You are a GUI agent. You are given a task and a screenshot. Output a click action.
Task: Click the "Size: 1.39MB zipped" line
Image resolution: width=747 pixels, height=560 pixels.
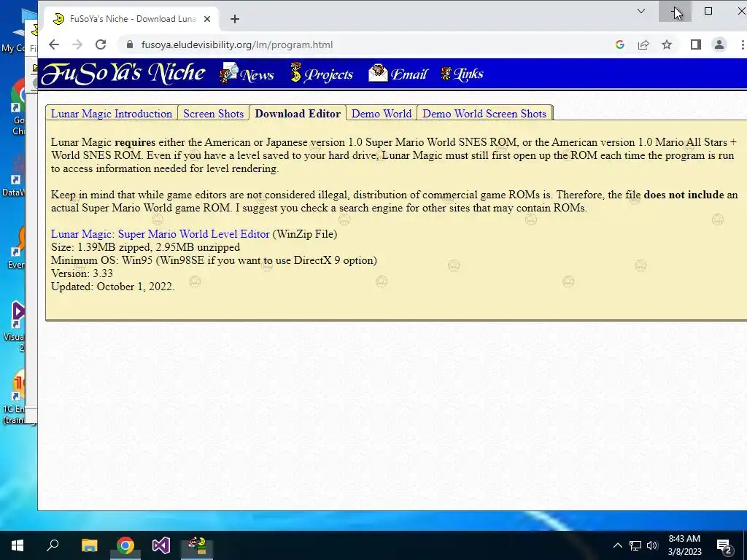[145, 247]
